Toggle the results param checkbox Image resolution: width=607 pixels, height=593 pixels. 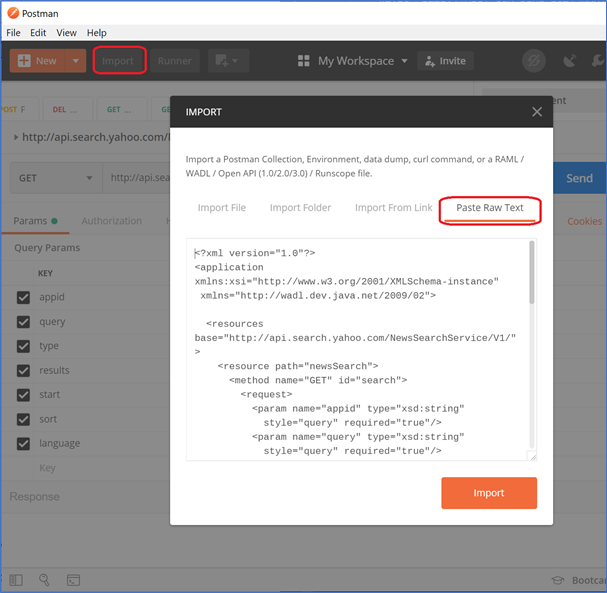click(x=23, y=370)
